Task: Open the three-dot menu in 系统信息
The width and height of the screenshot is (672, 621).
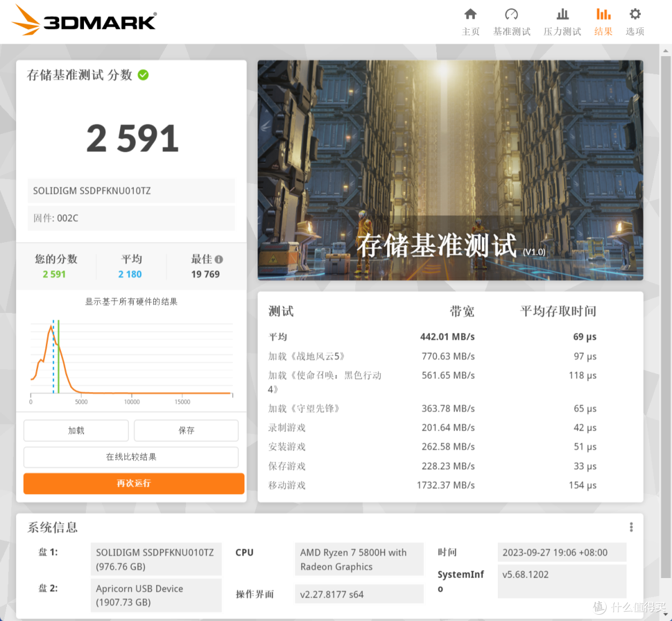Action: click(x=631, y=526)
